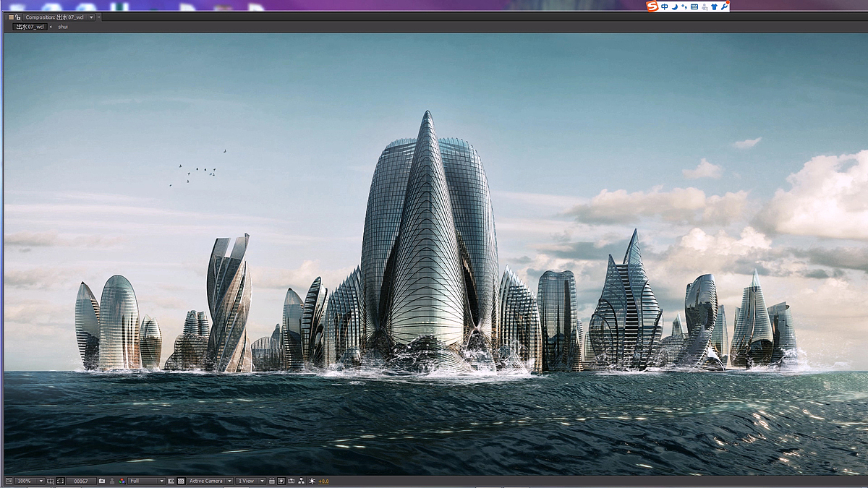
Task: Open the soft keyboard icon
Action: (x=694, y=7)
